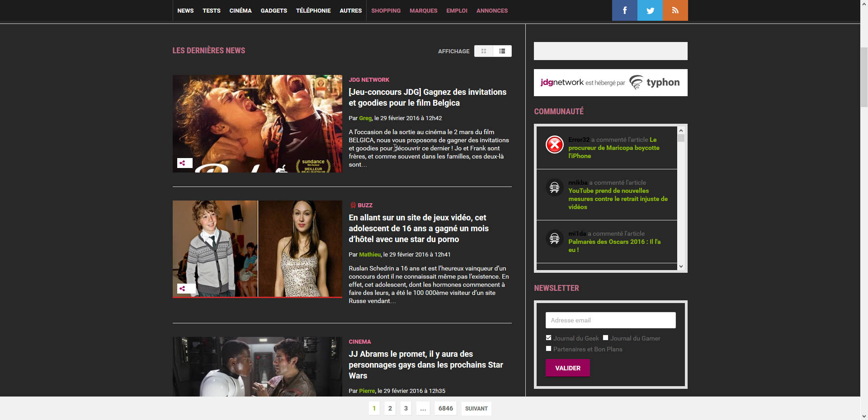
Task: Enable Partenaires et Bon Plans checkbox
Action: [549, 349]
